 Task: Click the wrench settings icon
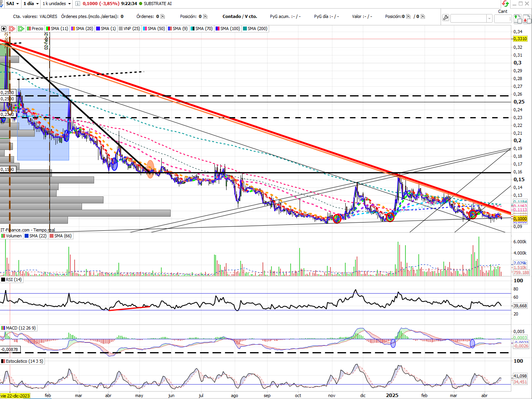coord(446,18)
